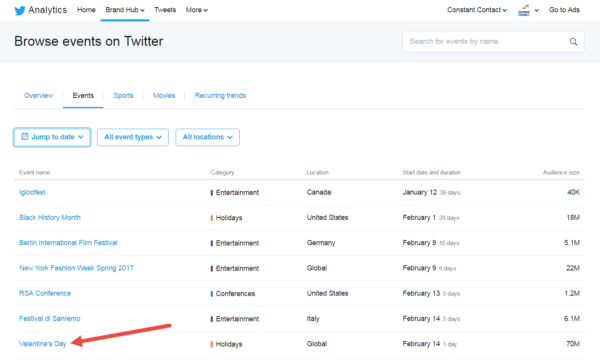The image size is (600, 362).
Task: Click the 22M audience size value
Action: 572,268
